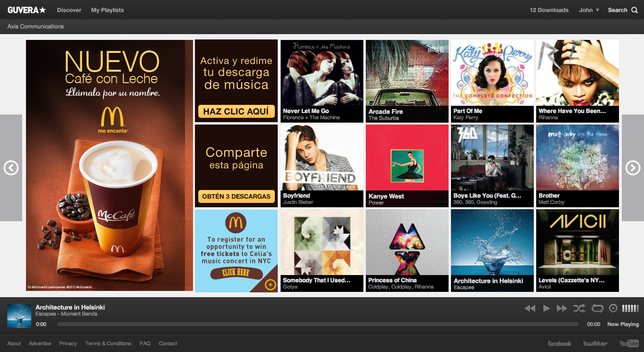Screen dimensions: 644x352
Task: Click Florence + The Machine artist name
Action: [x=311, y=118]
